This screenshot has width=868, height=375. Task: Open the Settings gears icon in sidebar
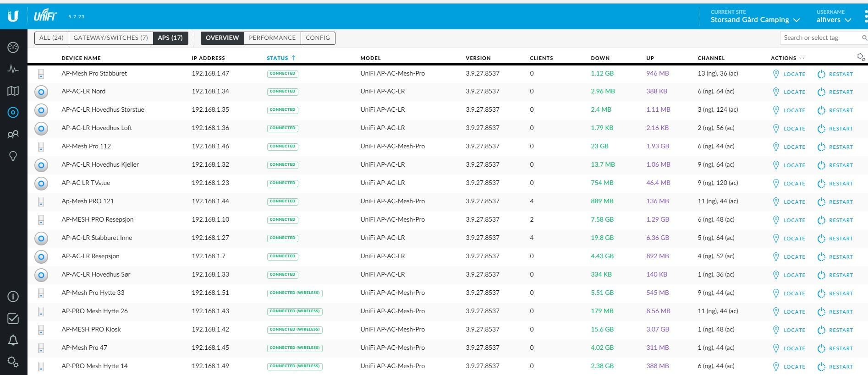(x=13, y=362)
